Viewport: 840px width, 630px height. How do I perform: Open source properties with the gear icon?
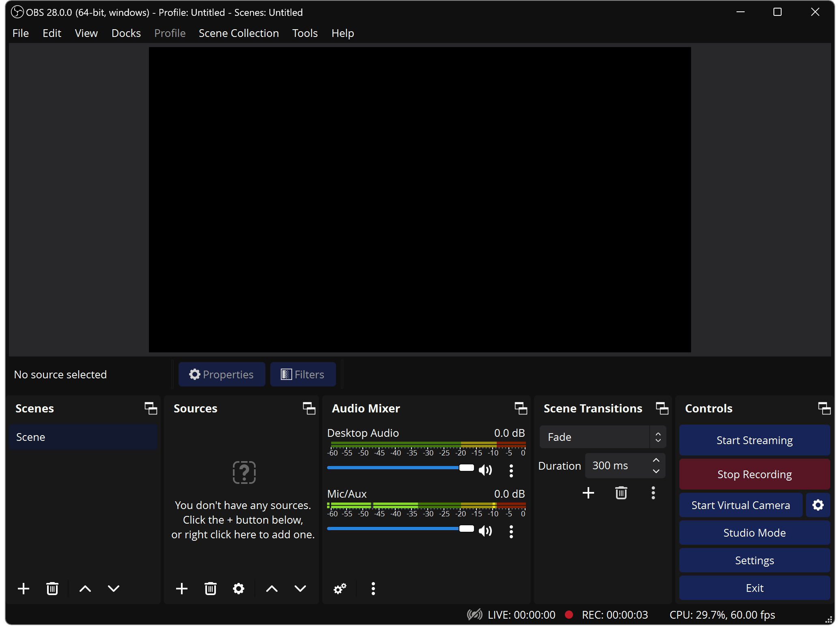pyautogui.click(x=239, y=588)
